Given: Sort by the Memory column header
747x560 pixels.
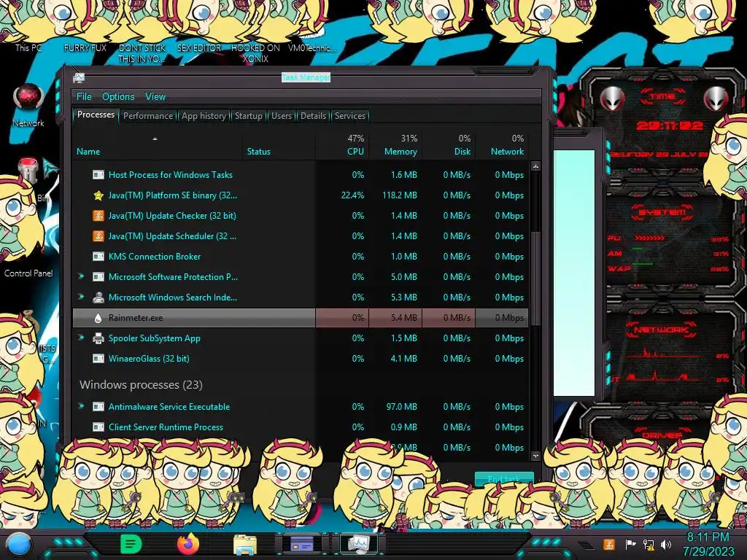Looking at the screenshot, I should 395,146.
